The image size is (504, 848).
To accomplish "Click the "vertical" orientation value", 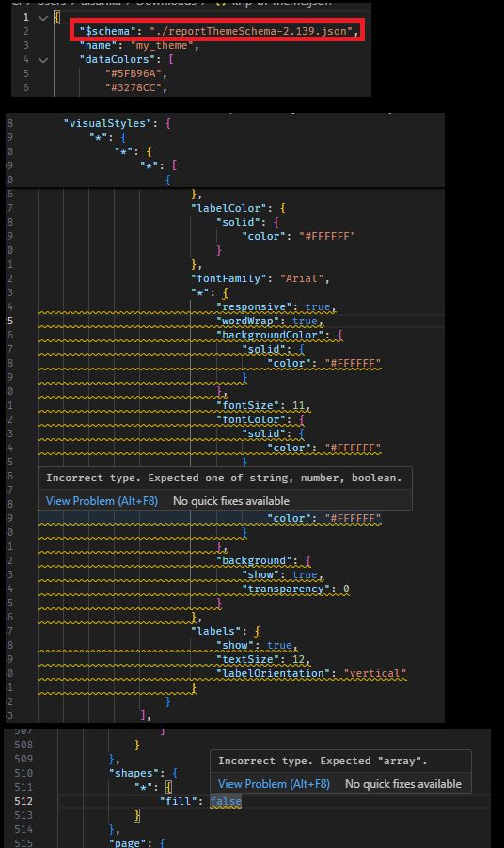I will 374,673.
